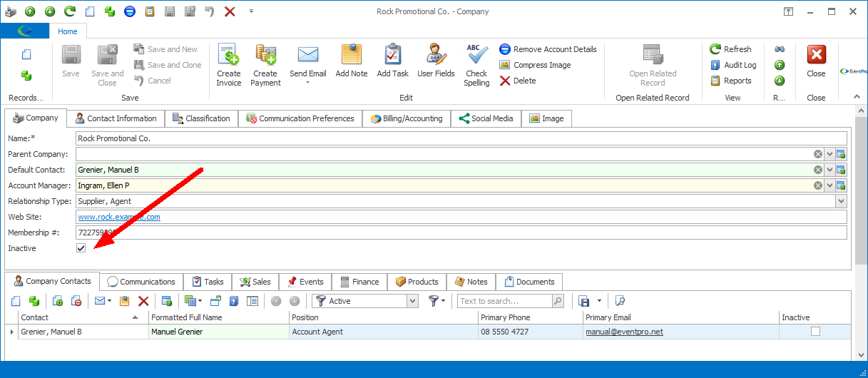Switch to the Classification tab
The width and height of the screenshot is (868, 378).
(201, 118)
